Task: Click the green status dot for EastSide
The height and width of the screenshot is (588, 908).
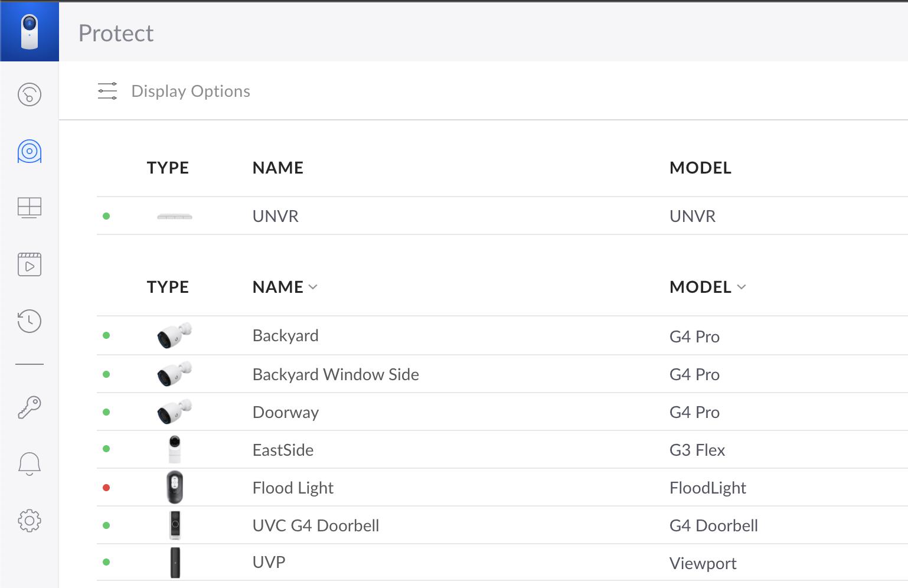Action: click(106, 449)
